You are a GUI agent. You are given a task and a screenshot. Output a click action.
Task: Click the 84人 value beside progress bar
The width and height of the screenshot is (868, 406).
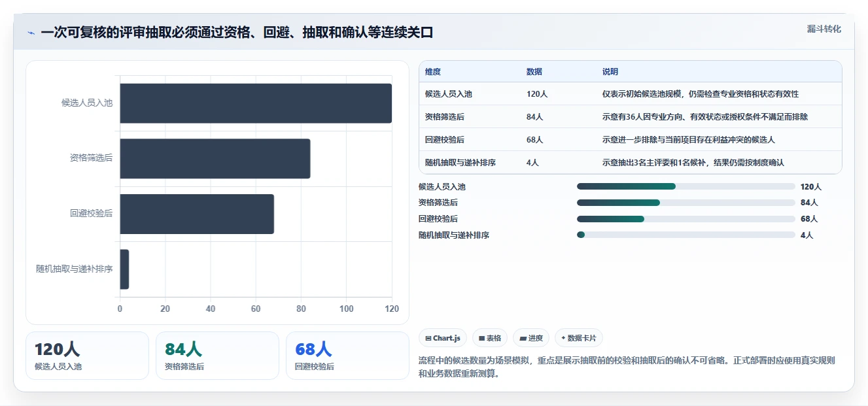809,203
